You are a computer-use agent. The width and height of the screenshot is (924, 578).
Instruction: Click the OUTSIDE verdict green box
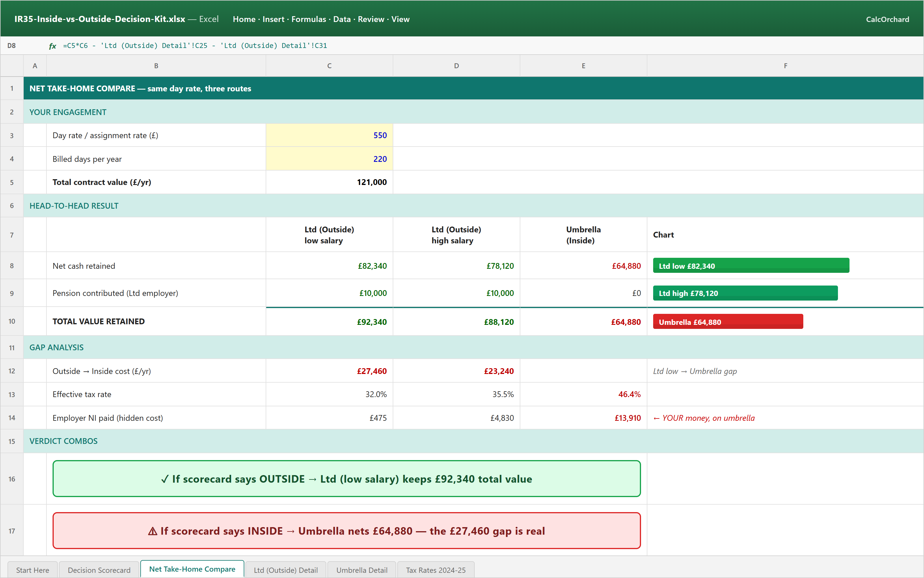[x=346, y=479]
